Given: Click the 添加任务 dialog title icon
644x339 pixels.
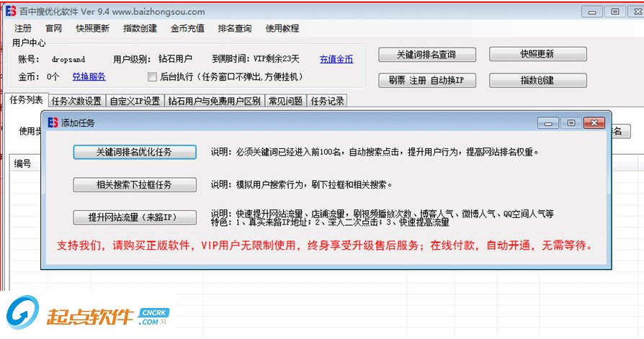Looking at the screenshot, I should (53, 123).
